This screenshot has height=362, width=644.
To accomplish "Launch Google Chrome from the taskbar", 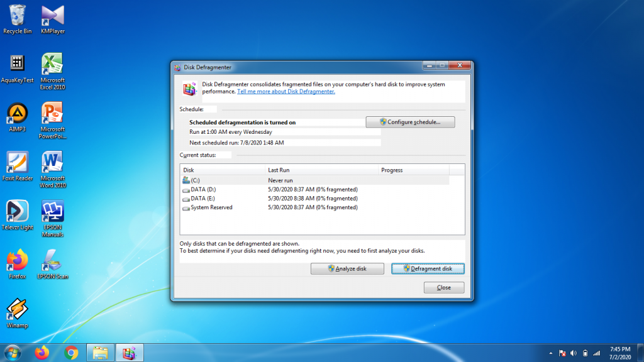I will 71,353.
